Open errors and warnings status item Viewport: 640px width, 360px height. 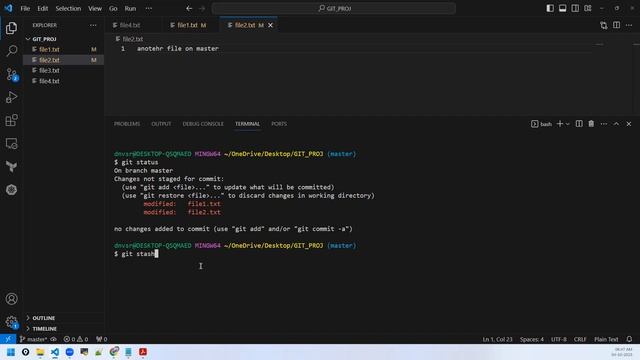coord(76,339)
